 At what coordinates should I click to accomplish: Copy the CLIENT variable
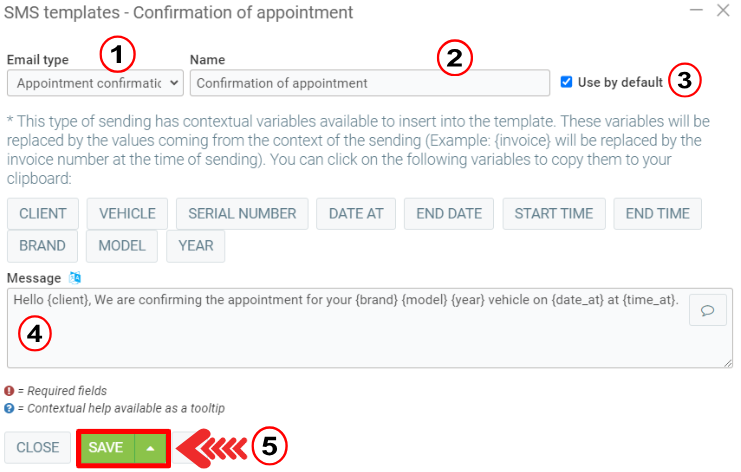point(42,213)
